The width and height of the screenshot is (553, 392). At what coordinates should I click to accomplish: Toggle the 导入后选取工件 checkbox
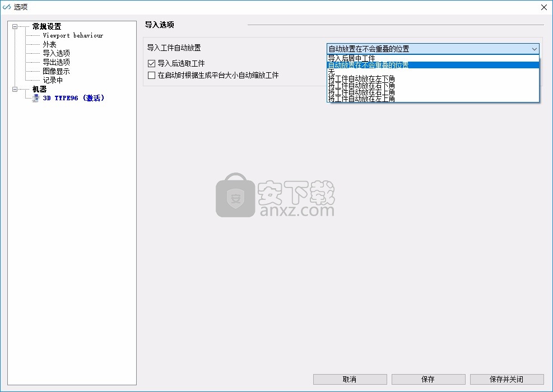point(152,63)
